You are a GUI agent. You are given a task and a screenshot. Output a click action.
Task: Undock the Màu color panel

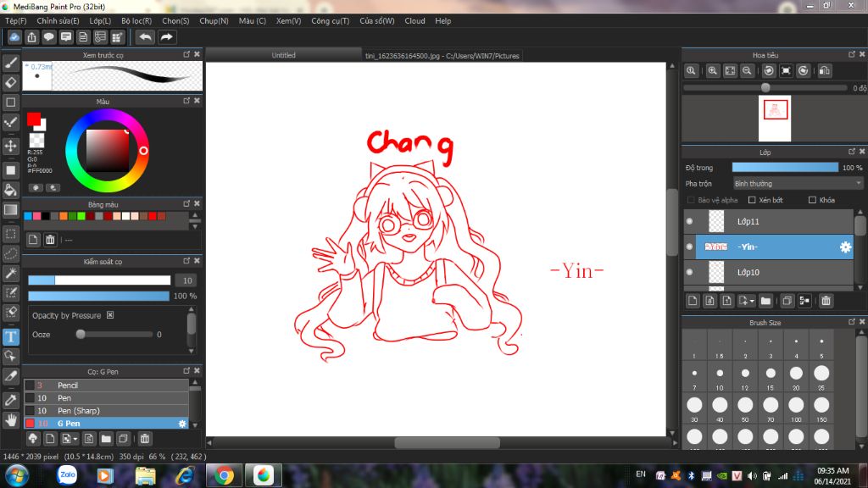point(186,101)
